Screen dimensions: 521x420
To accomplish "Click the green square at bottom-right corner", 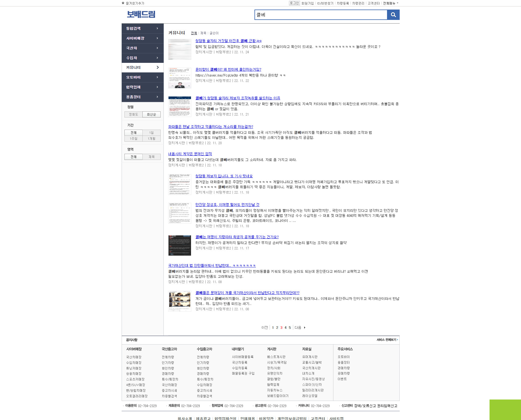I will tap(505, 410).
